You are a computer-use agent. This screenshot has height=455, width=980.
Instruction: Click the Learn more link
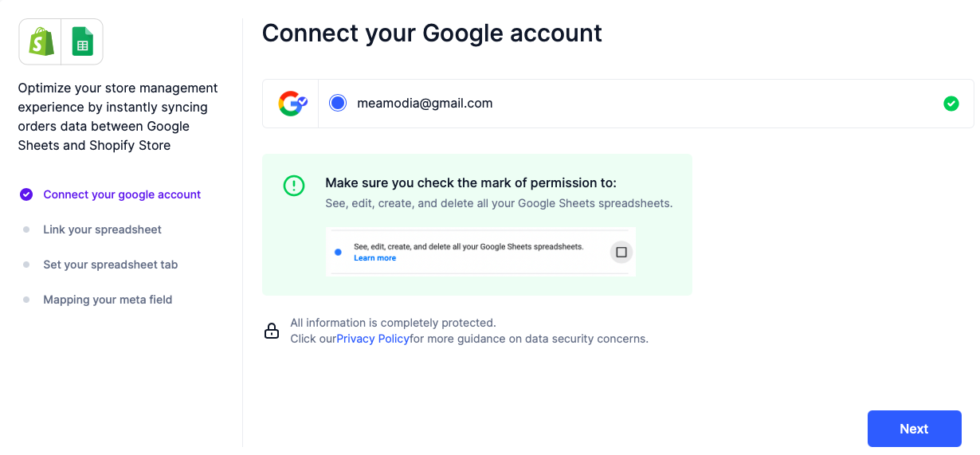click(x=374, y=258)
